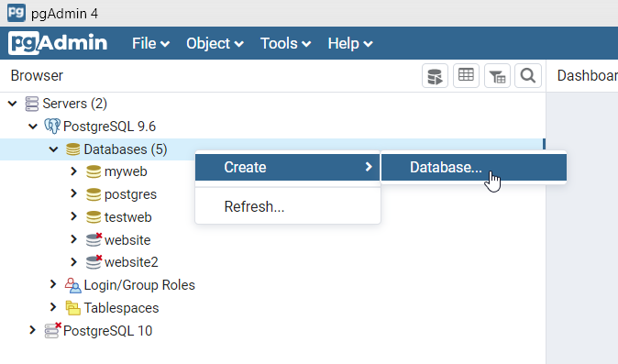Select the myweb database name
Image resolution: width=618 pixels, height=364 pixels.
126,172
